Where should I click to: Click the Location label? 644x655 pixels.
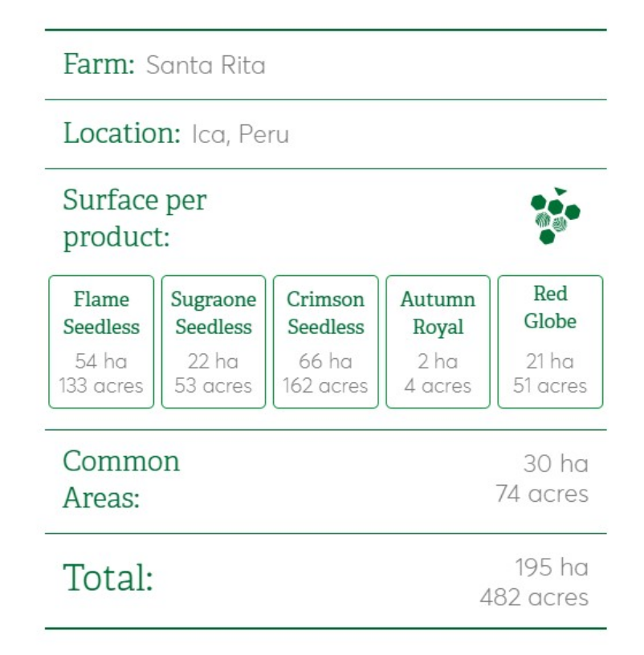(x=121, y=133)
